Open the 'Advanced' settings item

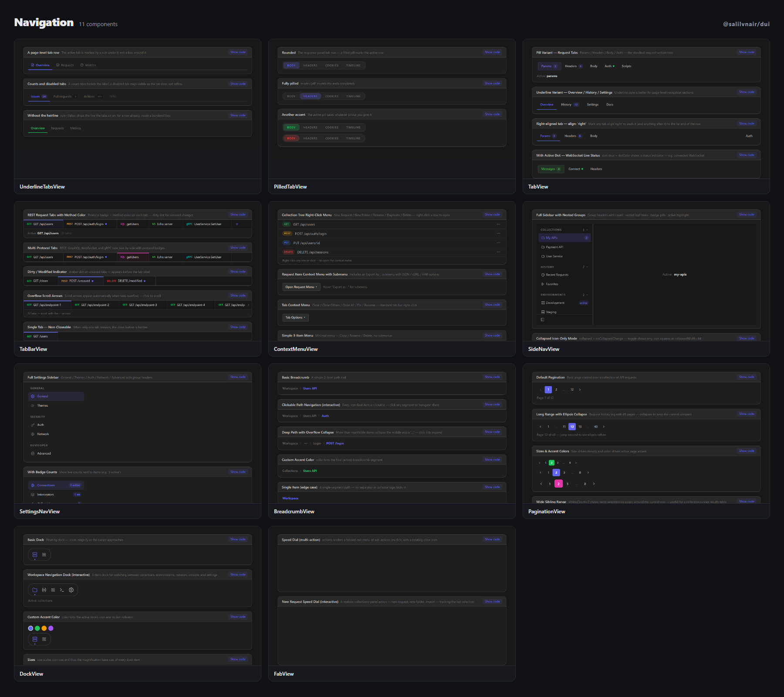tap(56, 454)
